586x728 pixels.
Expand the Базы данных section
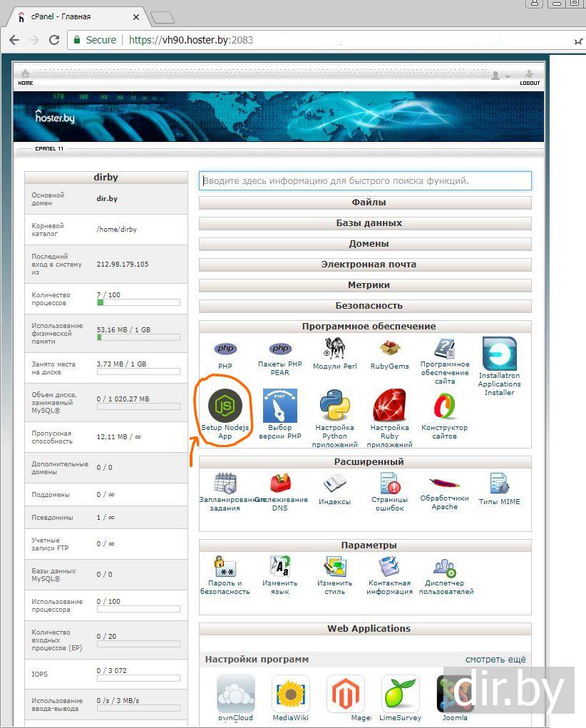(365, 223)
